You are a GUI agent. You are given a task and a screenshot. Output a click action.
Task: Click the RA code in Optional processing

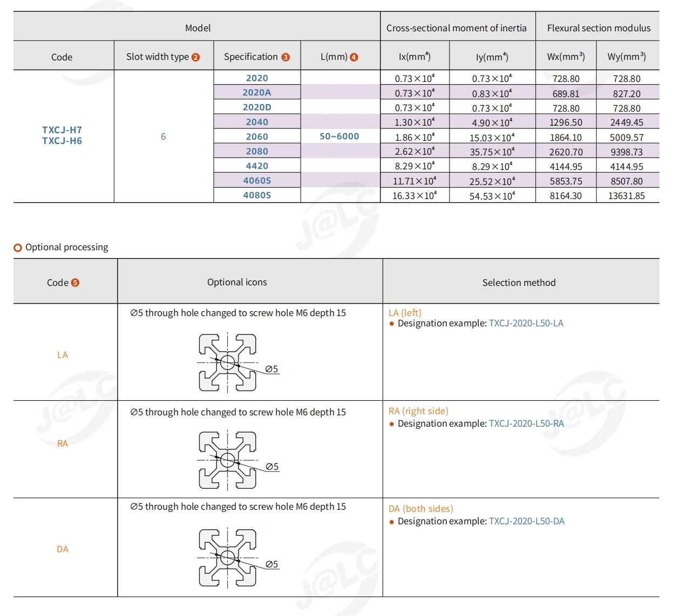[63, 443]
